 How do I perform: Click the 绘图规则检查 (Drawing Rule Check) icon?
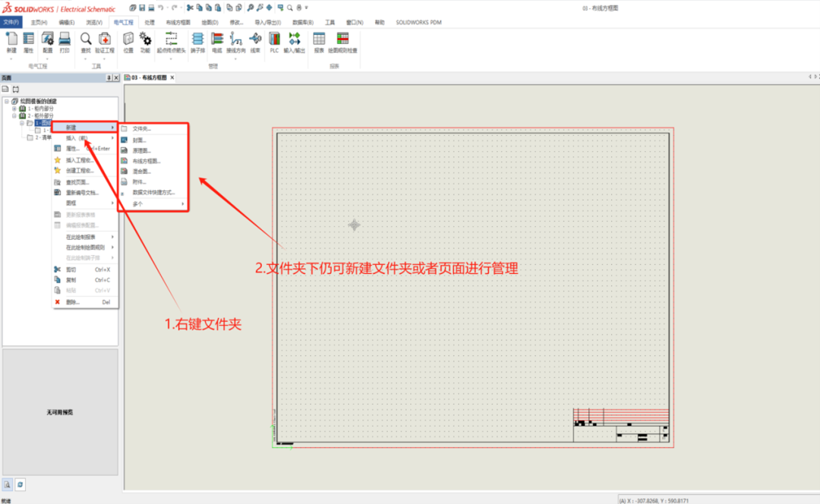341,39
